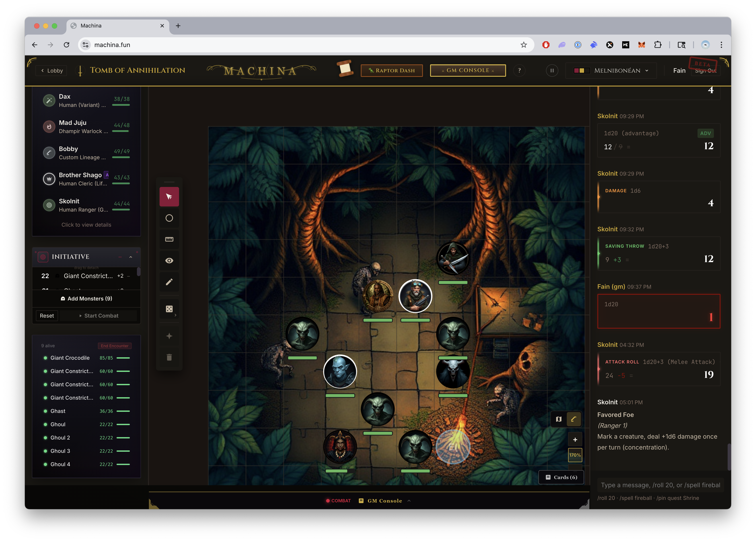Open the Chrome three-dot menu
The image size is (756, 542).
coord(721,45)
